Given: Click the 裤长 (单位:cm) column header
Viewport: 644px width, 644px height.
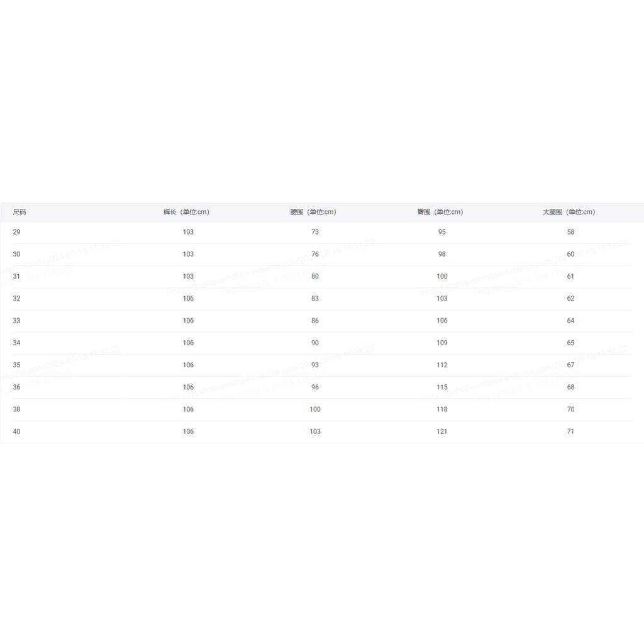Looking at the screenshot, I should pyautogui.click(x=186, y=212).
